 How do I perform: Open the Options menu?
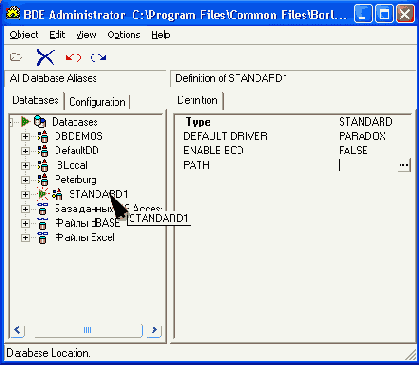click(124, 35)
